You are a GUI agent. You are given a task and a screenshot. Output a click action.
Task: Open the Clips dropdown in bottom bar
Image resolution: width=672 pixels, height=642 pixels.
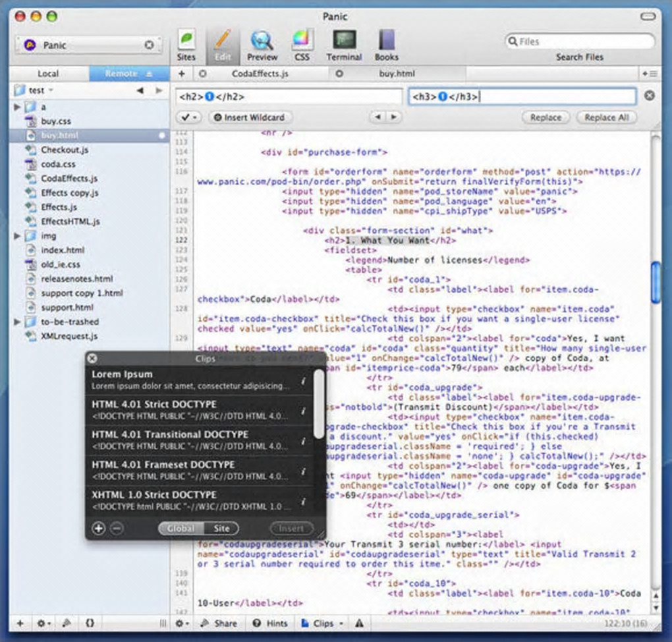tap(323, 623)
